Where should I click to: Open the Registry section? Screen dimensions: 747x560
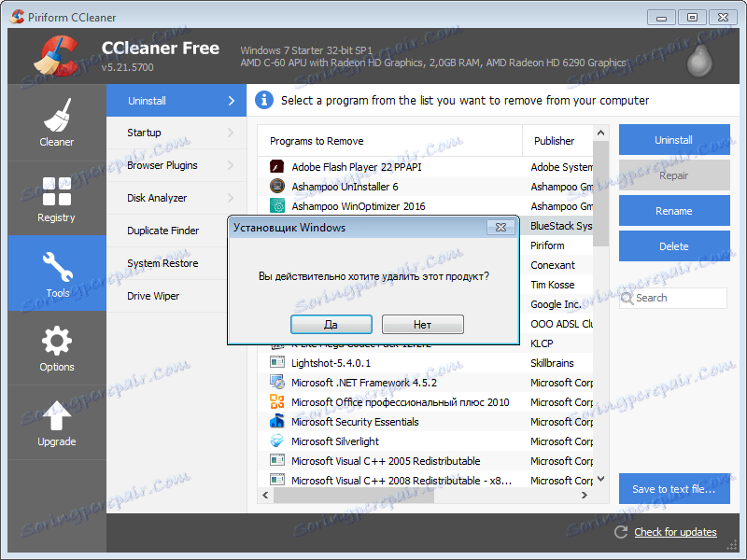[x=57, y=198]
